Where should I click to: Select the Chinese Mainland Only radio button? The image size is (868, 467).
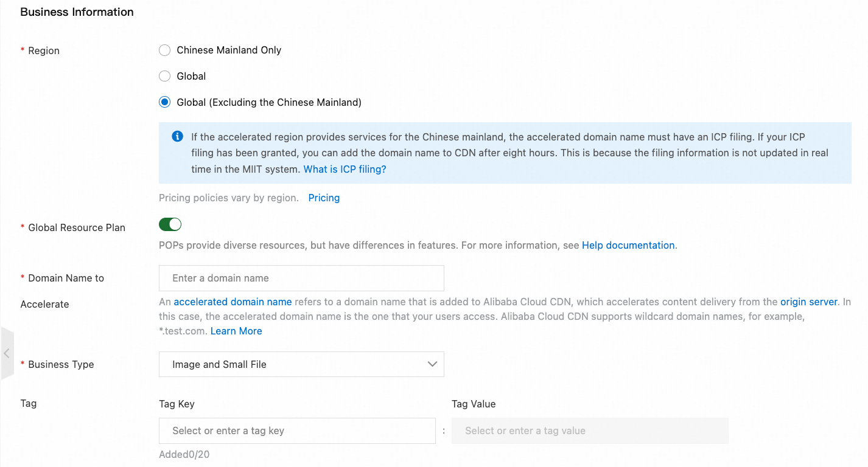[164, 50]
